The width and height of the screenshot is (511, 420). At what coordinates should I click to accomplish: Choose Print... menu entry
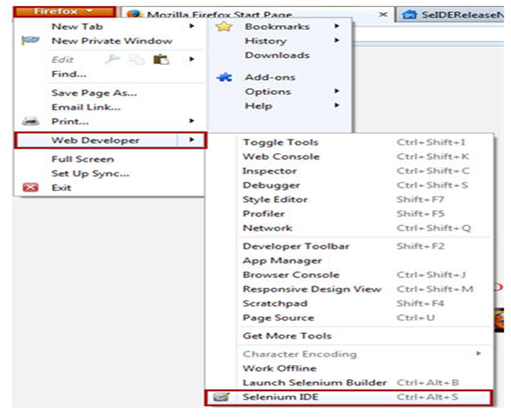[110, 121]
